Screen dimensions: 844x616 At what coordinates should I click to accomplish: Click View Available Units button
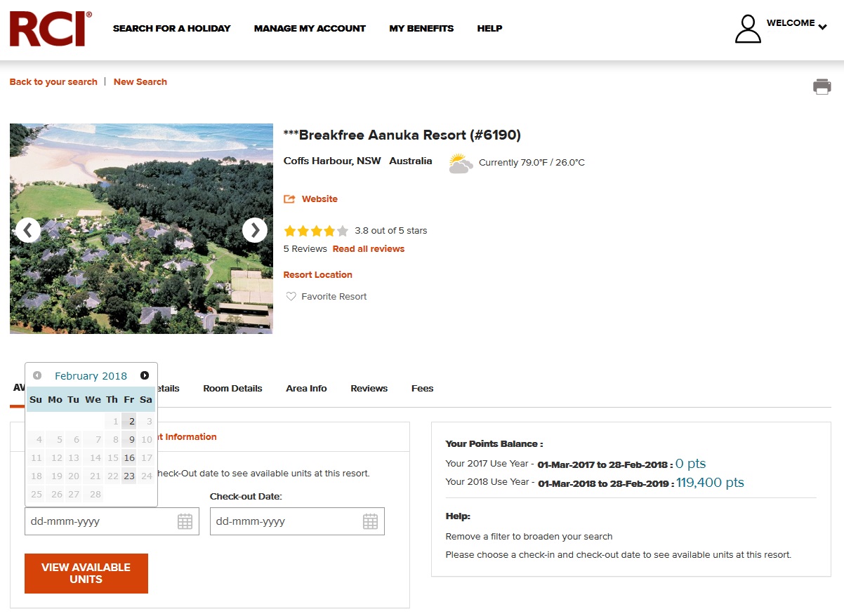point(86,573)
